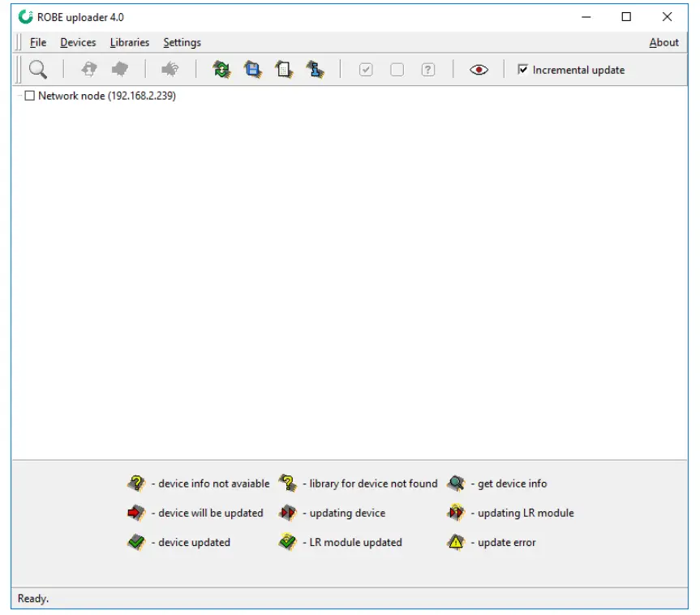This screenshot has height=615, width=700.
Task: Minimize the ROBE uploader window
Action: (x=586, y=17)
